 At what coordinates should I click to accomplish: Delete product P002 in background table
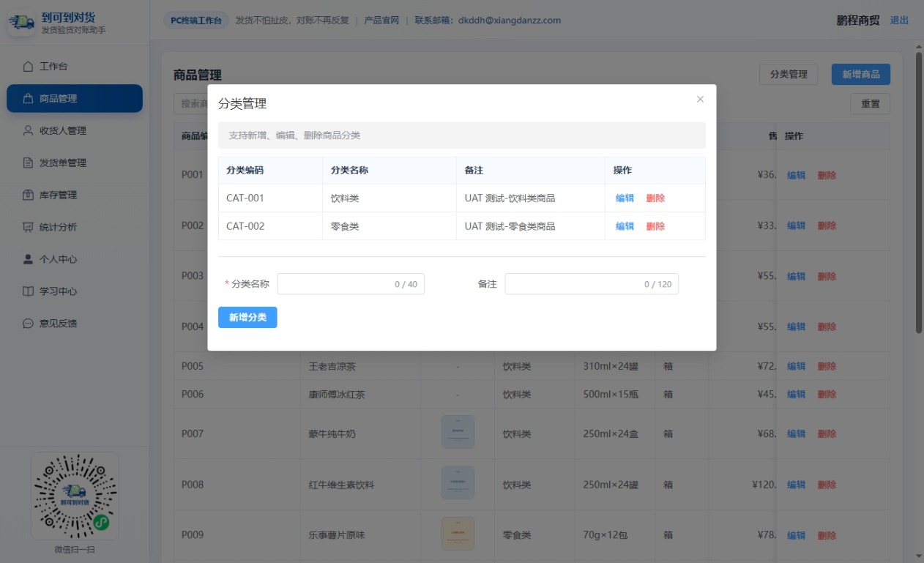click(827, 226)
